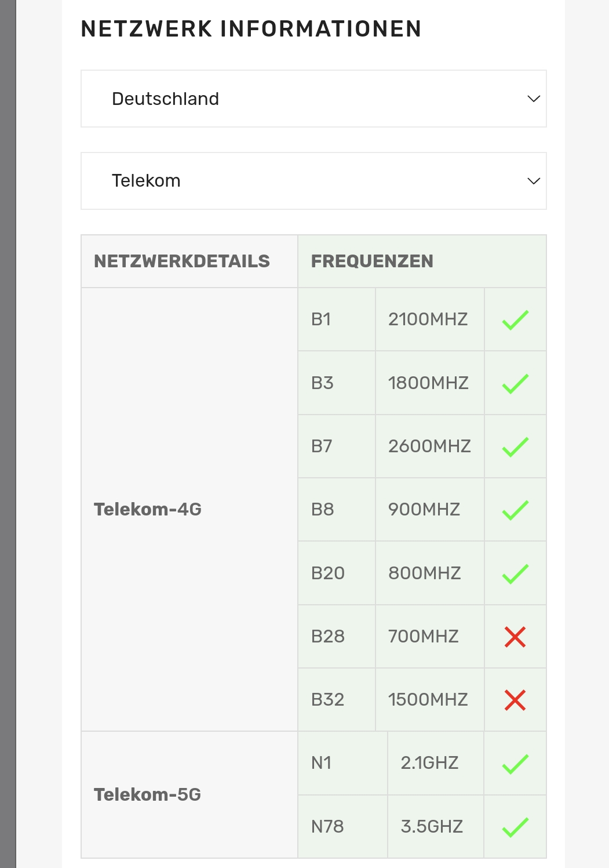Screen dimensions: 609x868
Task: Click the green checkmark for N1 2.1GHZ
Action: point(515,764)
